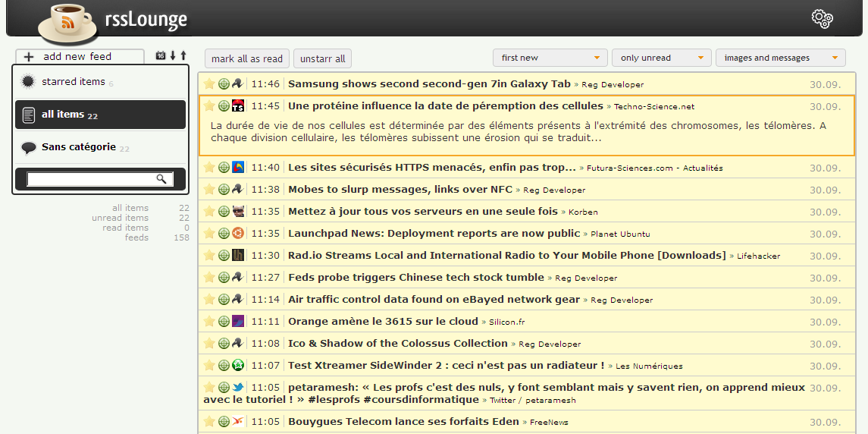Click Reg Developer icon on Air traffic row
The height and width of the screenshot is (434, 868).
click(238, 299)
